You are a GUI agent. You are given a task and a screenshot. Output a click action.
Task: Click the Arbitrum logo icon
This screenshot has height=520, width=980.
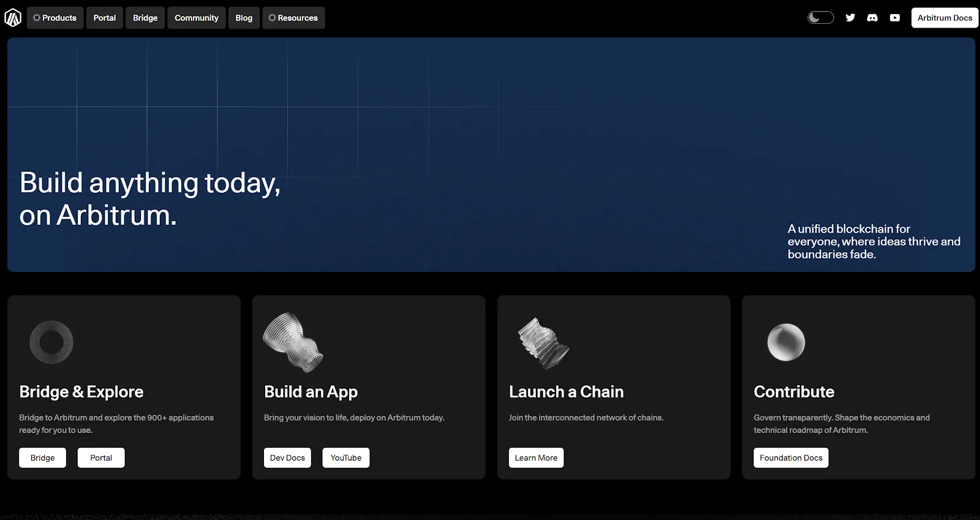(x=13, y=18)
